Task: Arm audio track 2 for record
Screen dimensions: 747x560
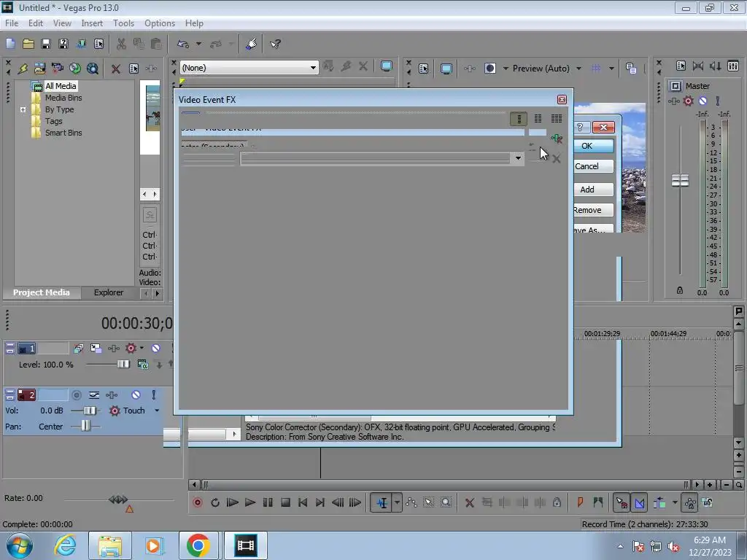Action: [x=76, y=394]
